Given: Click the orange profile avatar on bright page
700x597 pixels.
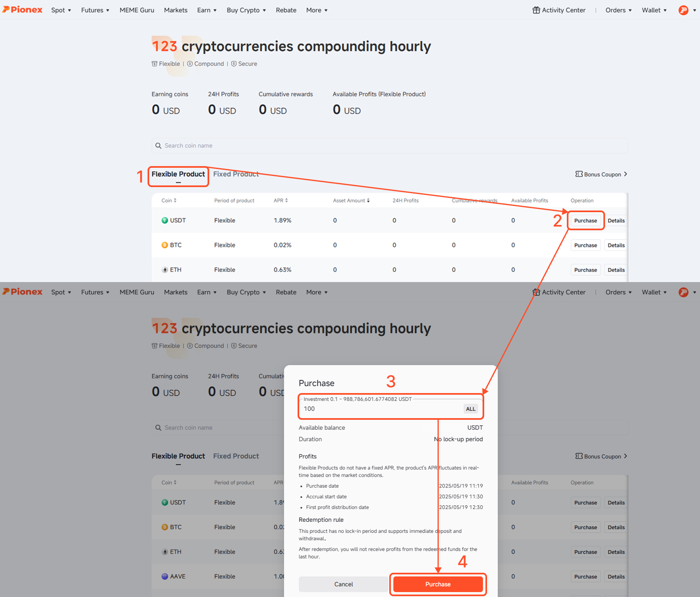Looking at the screenshot, I should tap(683, 10).
